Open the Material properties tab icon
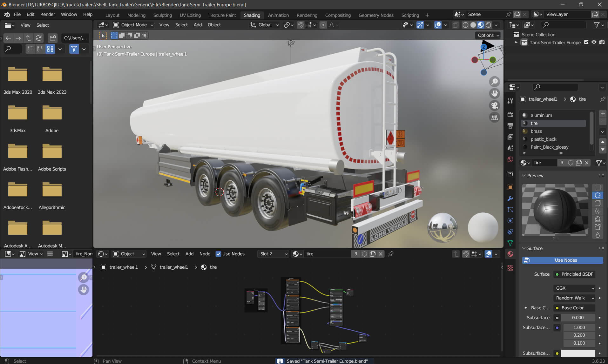The image size is (608, 364). tap(510, 254)
